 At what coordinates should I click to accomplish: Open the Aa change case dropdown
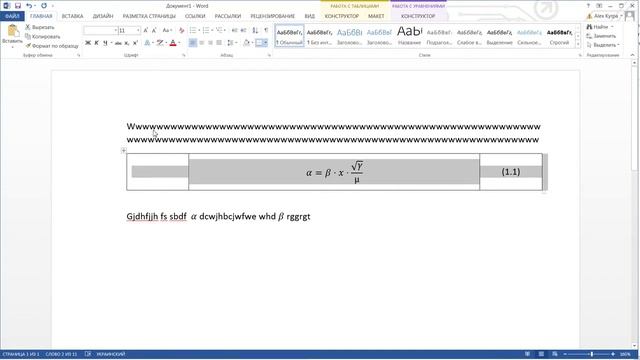click(167, 31)
